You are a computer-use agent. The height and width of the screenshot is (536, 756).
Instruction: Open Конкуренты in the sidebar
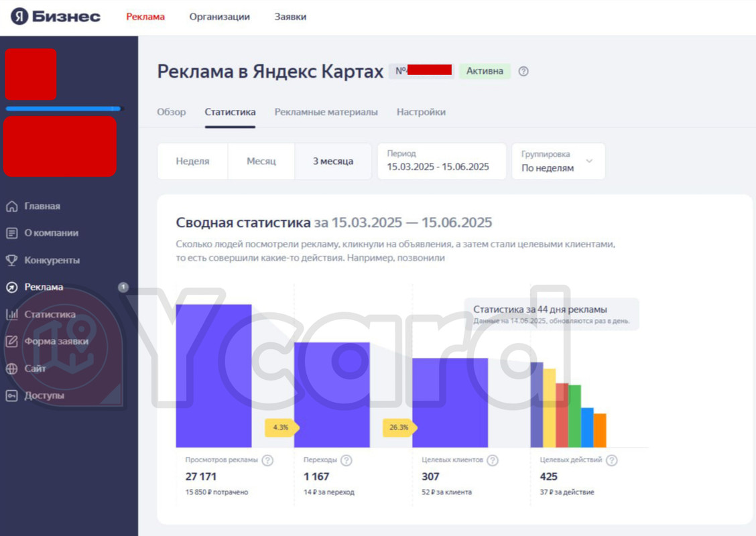click(x=52, y=260)
